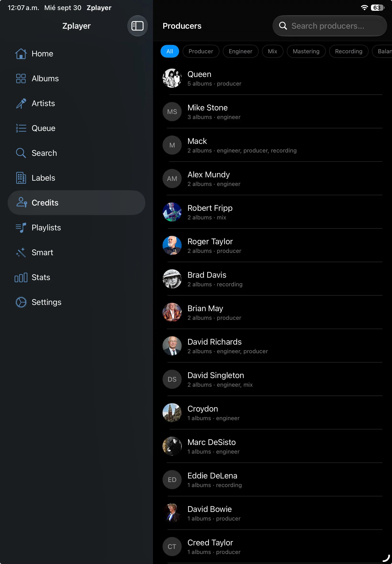Select the Search magnifier icon in sidebar

21,153
